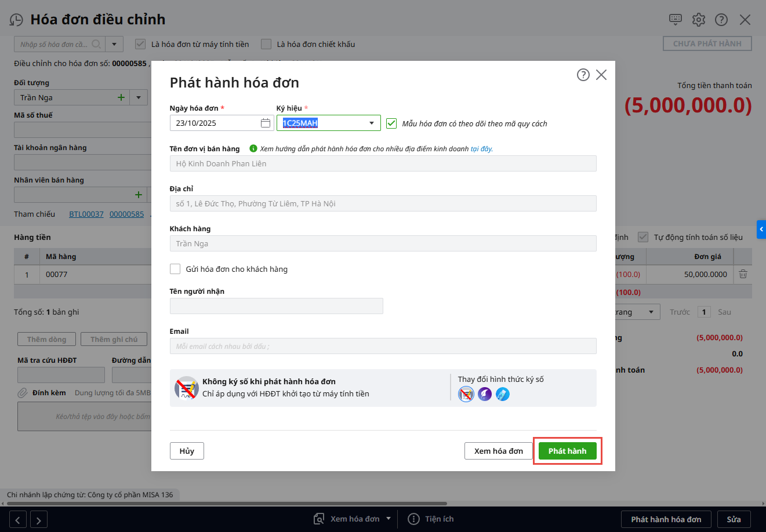The image size is (766, 532).
Task: Toggle the Là hóa đơn chiết khấu checkbox
Action: pos(266,44)
